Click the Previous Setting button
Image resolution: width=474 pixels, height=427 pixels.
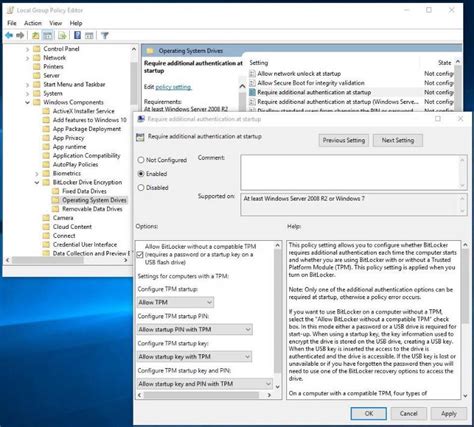tap(344, 140)
